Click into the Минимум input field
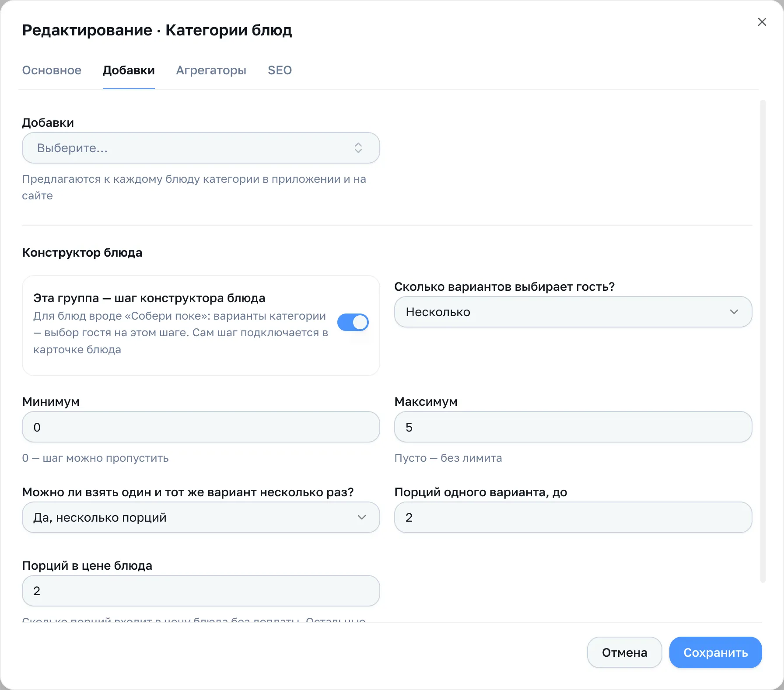The height and width of the screenshot is (690, 784). (201, 427)
